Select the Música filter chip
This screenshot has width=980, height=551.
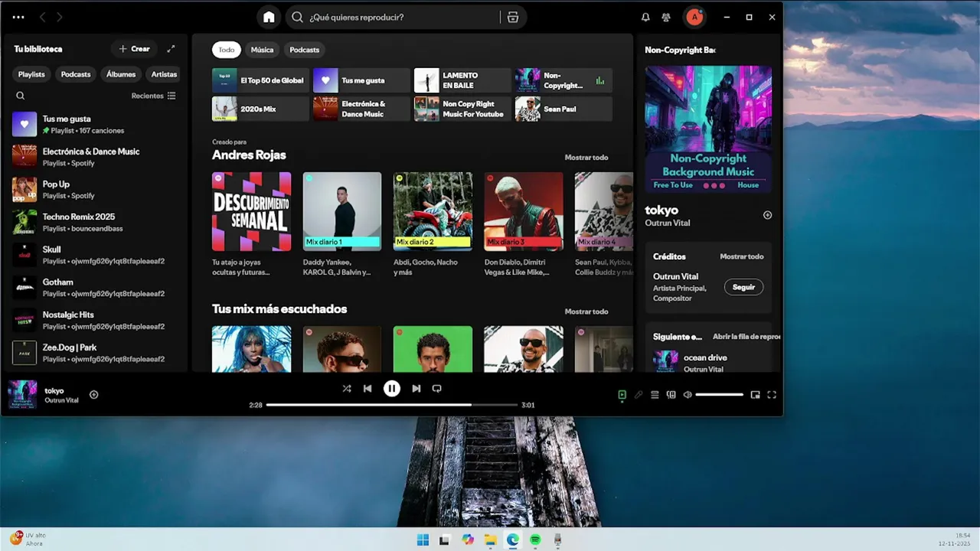click(x=262, y=50)
